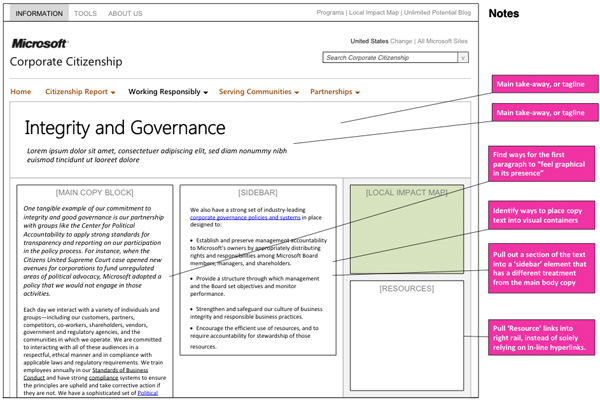600x402 pixels.
Task: Click the 'Strengthen and safeguard our culture' bullet
Action: (x=256, y=313)
